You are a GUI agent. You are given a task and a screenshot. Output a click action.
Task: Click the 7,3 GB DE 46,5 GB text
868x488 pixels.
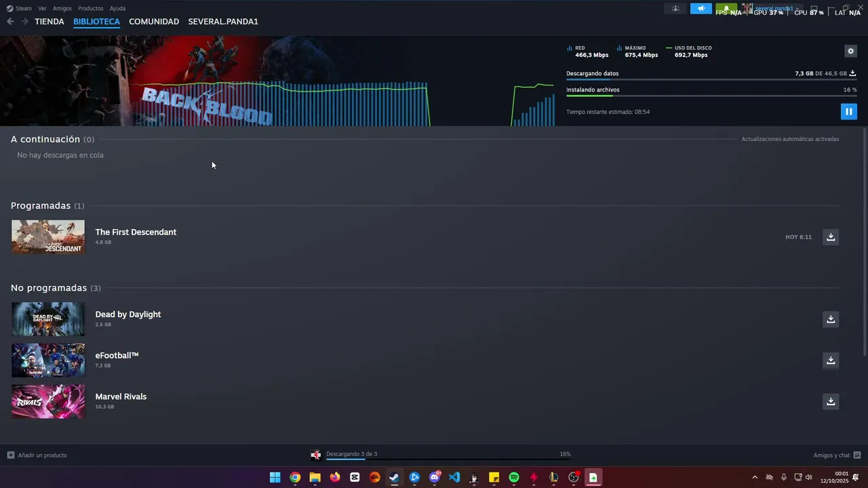click(x=821, y=73)
